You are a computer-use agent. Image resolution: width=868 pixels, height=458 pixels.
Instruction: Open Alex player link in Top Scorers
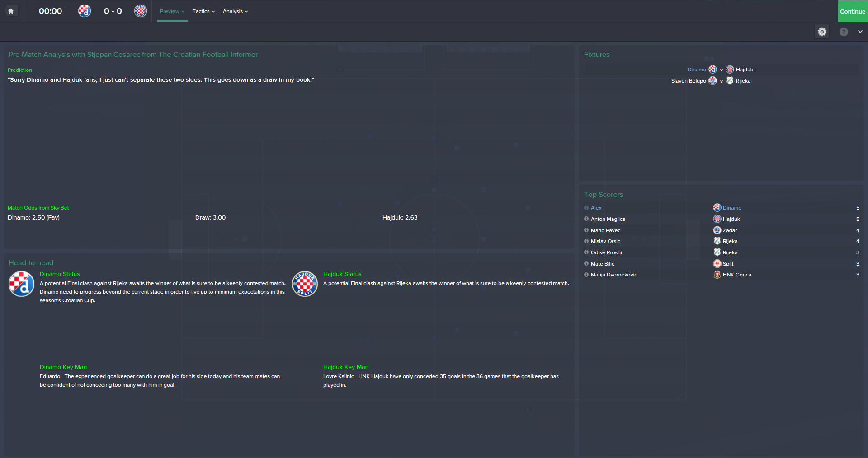click(x=596, y=208)
